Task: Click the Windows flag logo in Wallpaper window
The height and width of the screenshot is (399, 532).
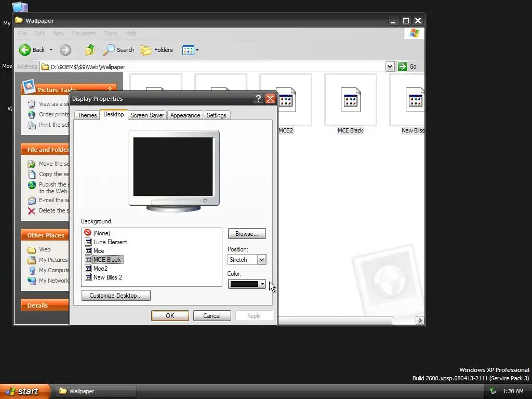Action: 414,33
